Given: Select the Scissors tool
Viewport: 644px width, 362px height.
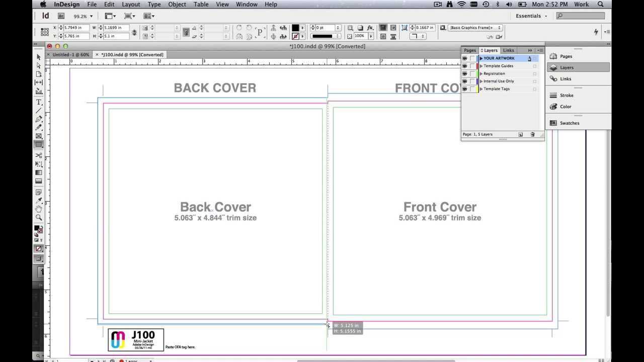Looking at the screenshot, I should coord(39,156).
